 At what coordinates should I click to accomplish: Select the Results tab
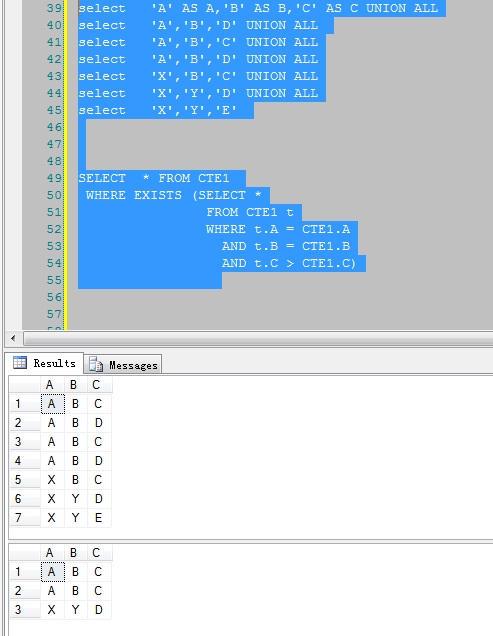tap(44, 363)
